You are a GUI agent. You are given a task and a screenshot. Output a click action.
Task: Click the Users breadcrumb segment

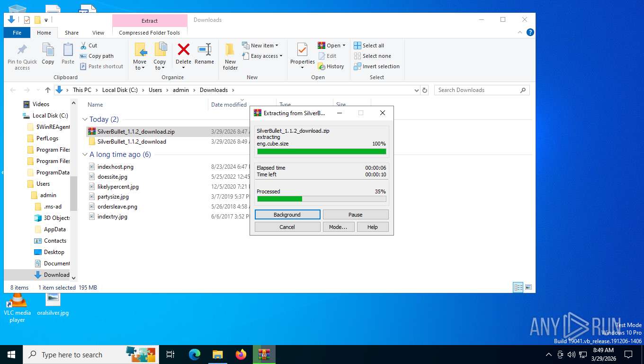pyautogui.click(x=155, y=90)
